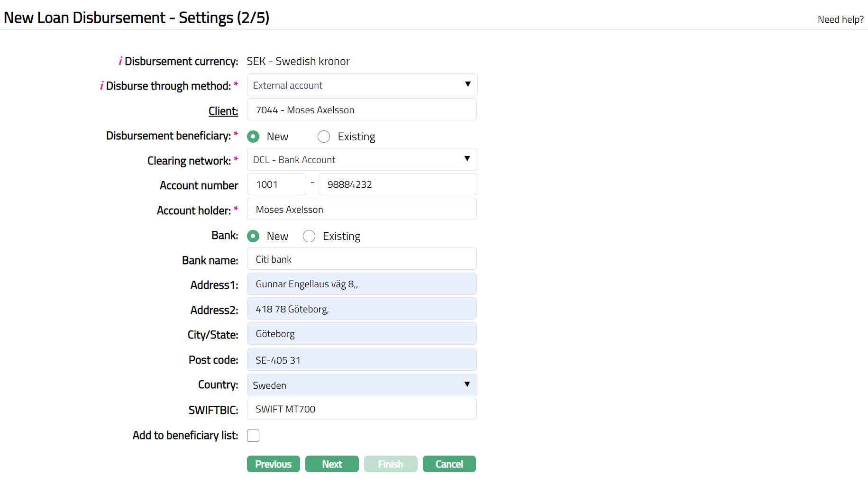Open the Need help? link
Viewport: 868px width, 485px height.
tap(840, 19)
